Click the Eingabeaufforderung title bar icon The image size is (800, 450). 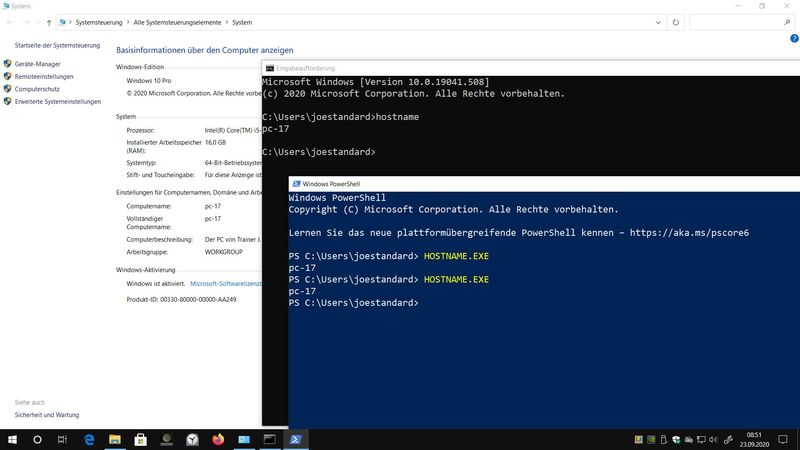(x=269, y=68)
